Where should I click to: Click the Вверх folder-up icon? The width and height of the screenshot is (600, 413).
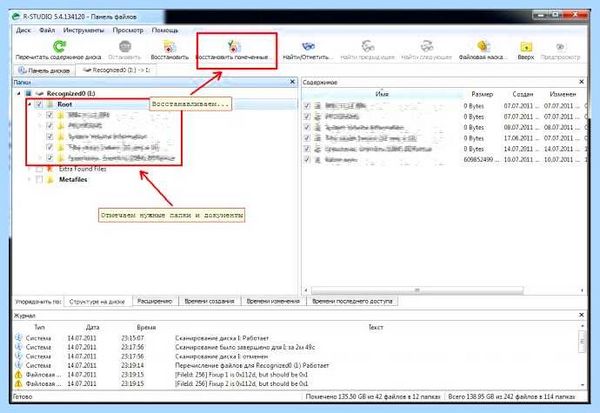(526, 47)
